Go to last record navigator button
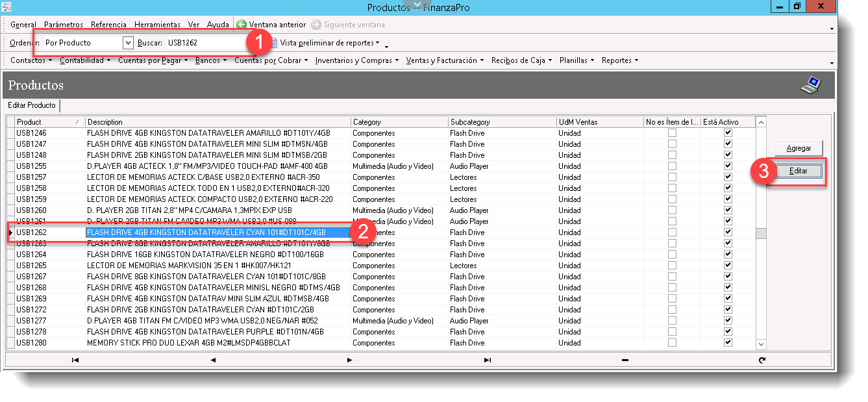The width and height of the screenshot is (868, 402). (488, 360)
